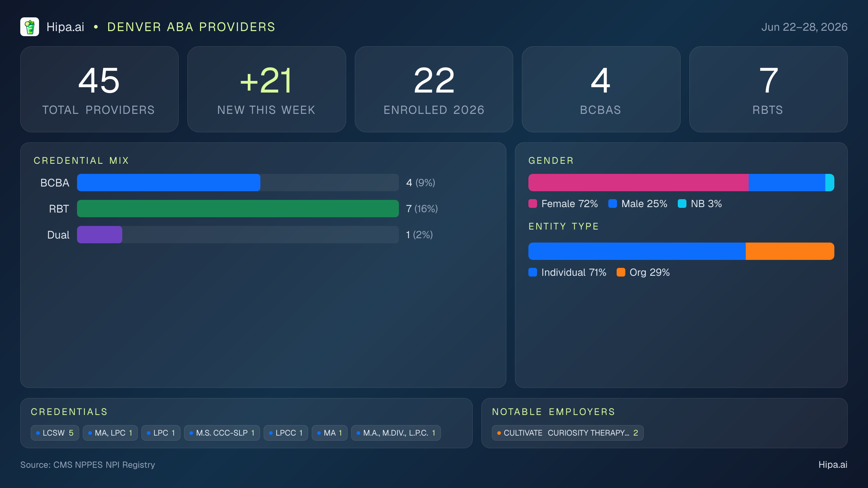Select the LCSW credential chip

55,433
